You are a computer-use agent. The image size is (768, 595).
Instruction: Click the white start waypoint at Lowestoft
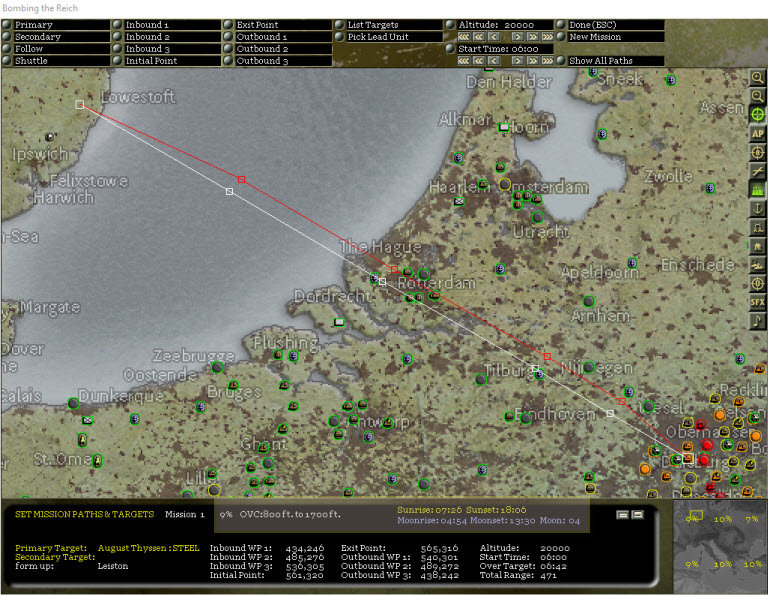tap(79, 104)
